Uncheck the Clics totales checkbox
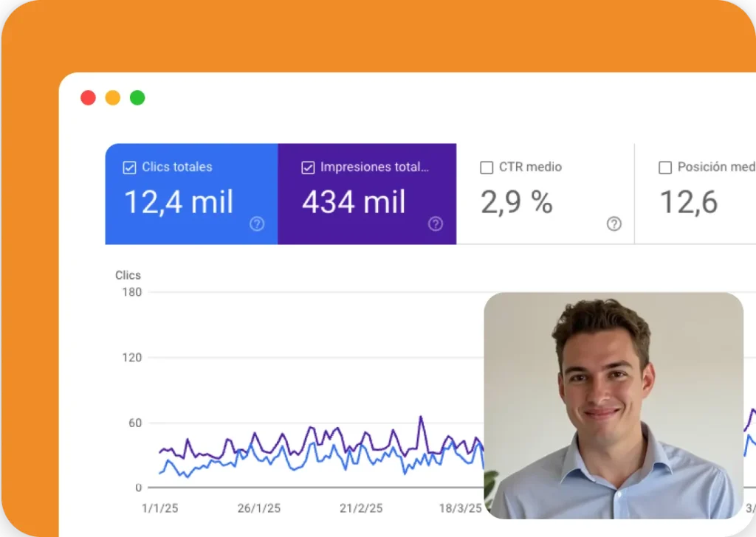The height and width of the screenshot is (537, 756). [x=129, y=167]
